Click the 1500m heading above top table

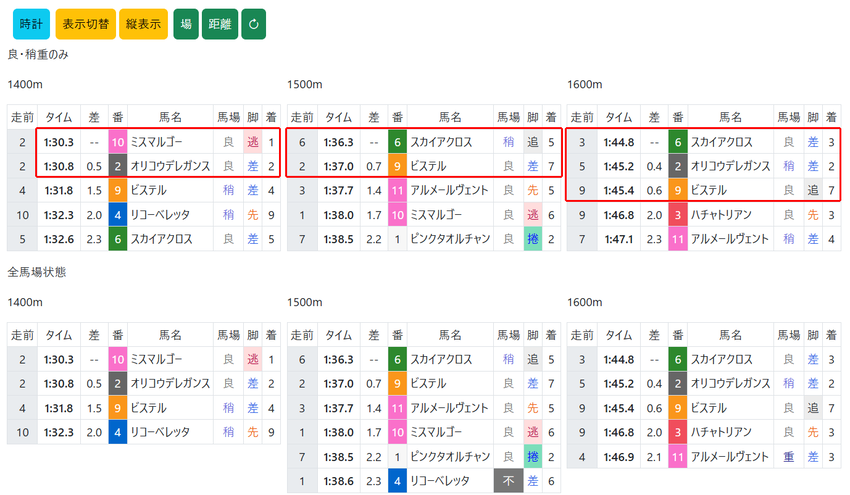point(305,84)
